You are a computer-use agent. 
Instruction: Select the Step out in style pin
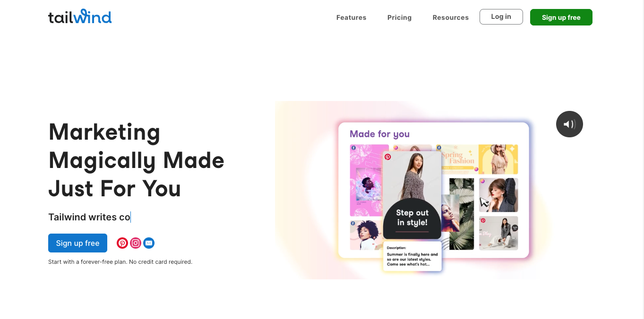412,195
